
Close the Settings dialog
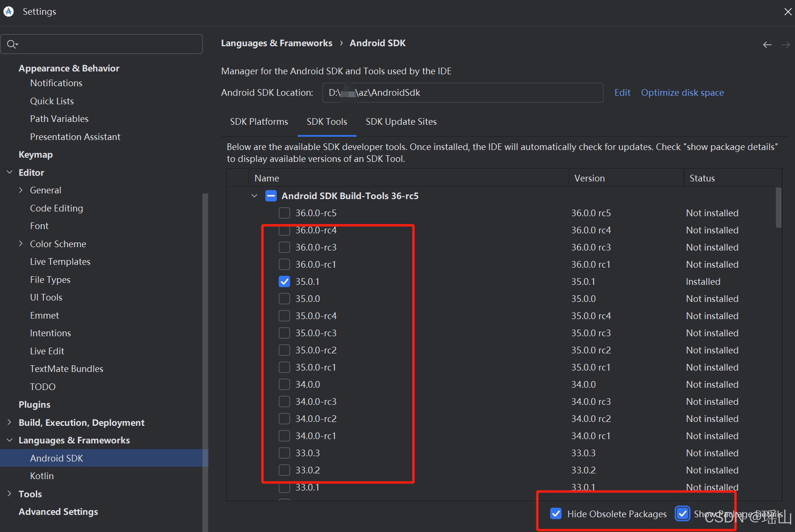tap(788, 11)
